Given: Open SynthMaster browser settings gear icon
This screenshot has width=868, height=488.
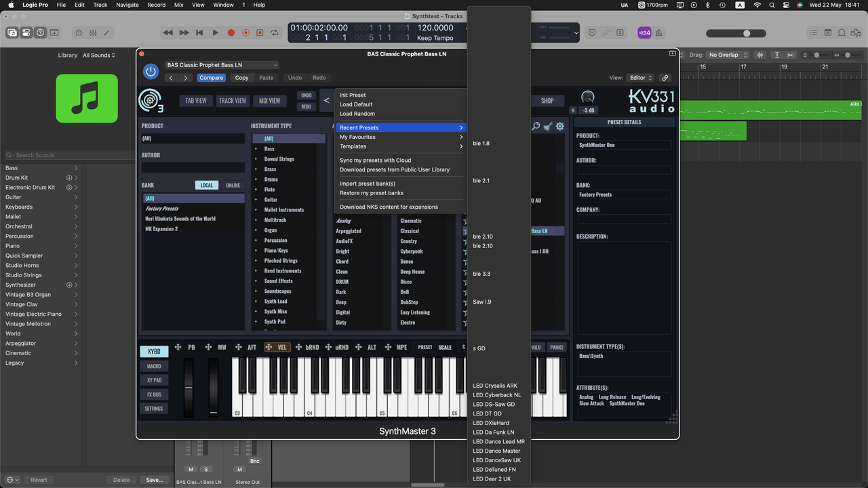Looking at the screenshot, I should (x=560, y=126).
